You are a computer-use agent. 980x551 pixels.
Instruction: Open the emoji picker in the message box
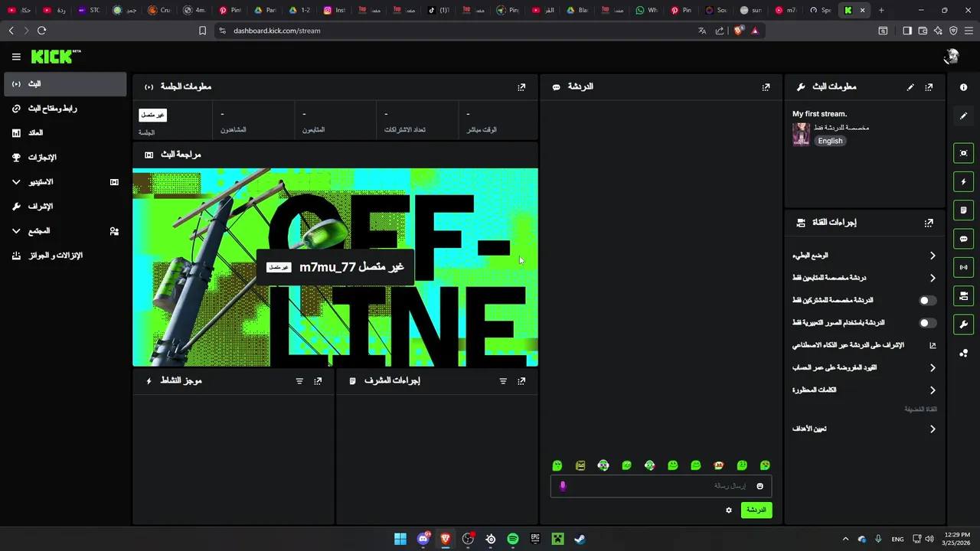[x=760, y=486]
